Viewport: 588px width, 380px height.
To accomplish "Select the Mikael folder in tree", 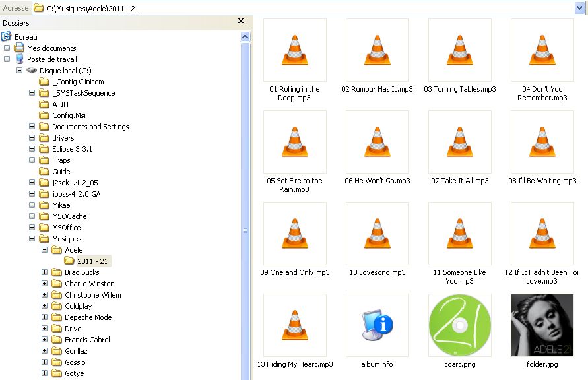I will tap(61, 205).
